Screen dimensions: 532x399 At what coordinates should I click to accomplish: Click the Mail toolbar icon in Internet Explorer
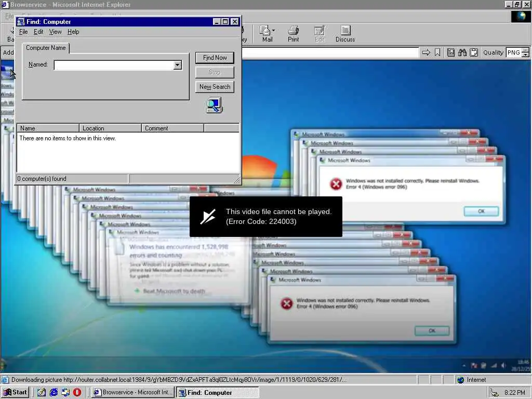point(267,34)
